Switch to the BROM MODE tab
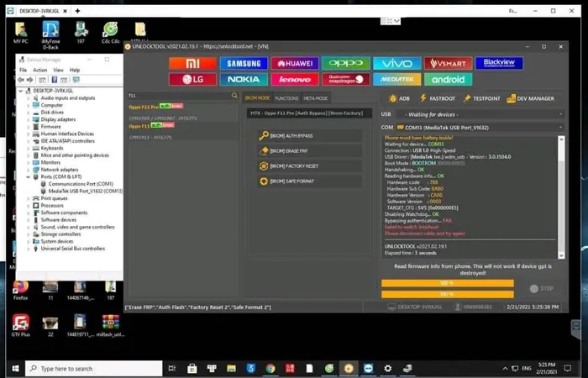The width and height of the screenshot is (588, 378). pos(257,98)
